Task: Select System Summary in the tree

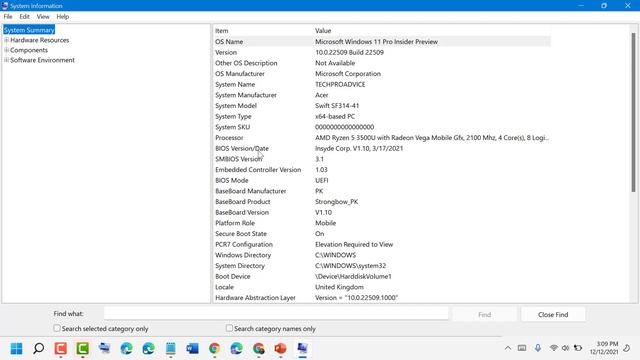Action: 29,30
